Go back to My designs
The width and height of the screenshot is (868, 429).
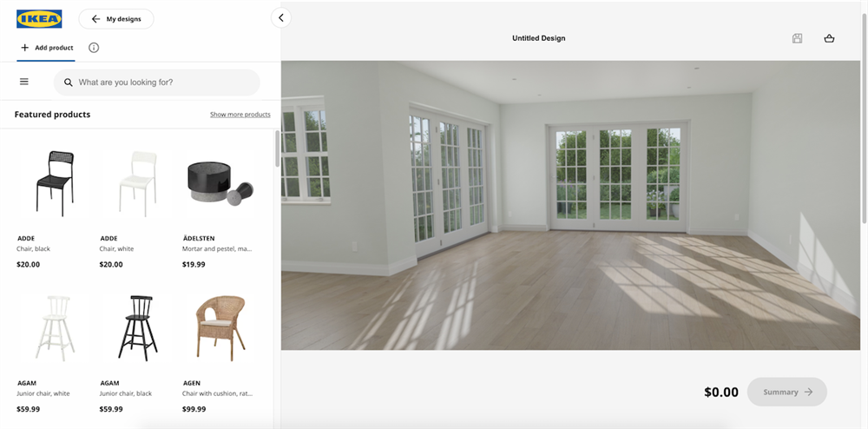[x=115, y=19]
